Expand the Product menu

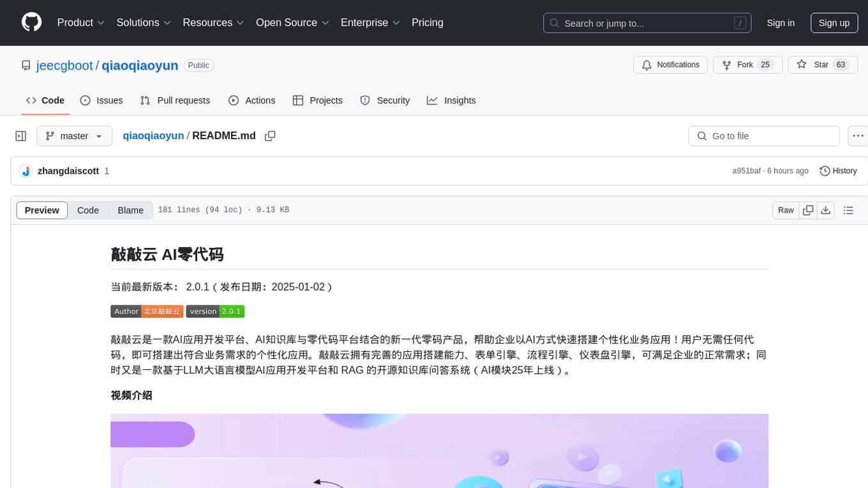81,22
